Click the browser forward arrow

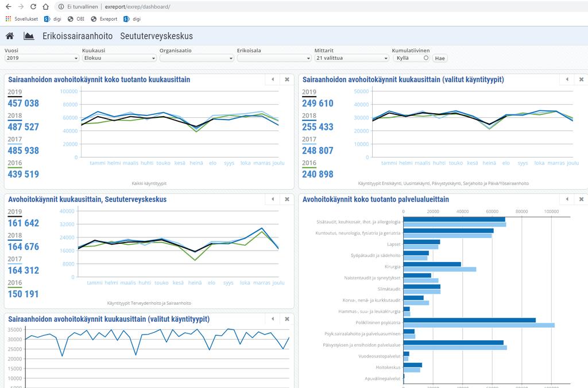pyautogui.click(x=21, y=7)
